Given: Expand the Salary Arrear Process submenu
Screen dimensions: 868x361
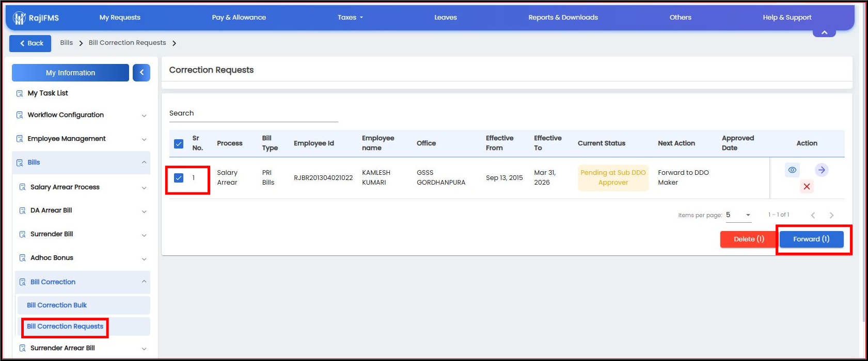Looking at the screenshot, I should (x=144, y=188).
